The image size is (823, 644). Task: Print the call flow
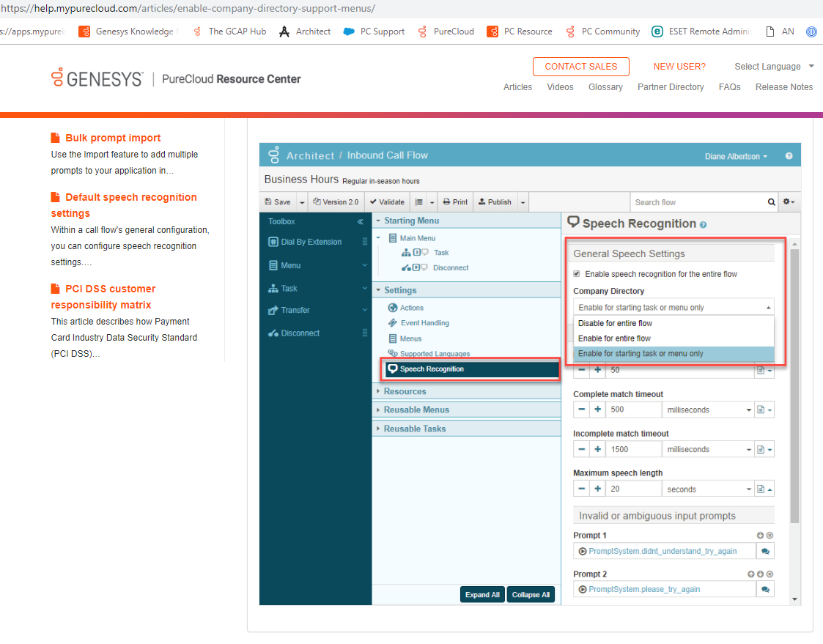455,202
